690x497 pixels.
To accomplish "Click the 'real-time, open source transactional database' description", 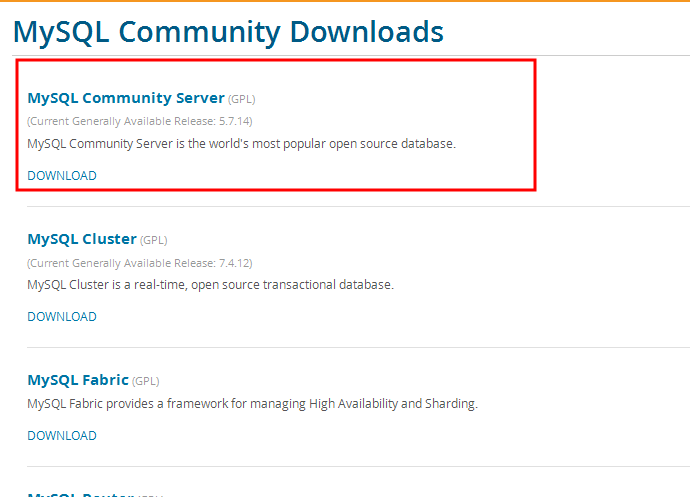I will [x=210, y=285].
